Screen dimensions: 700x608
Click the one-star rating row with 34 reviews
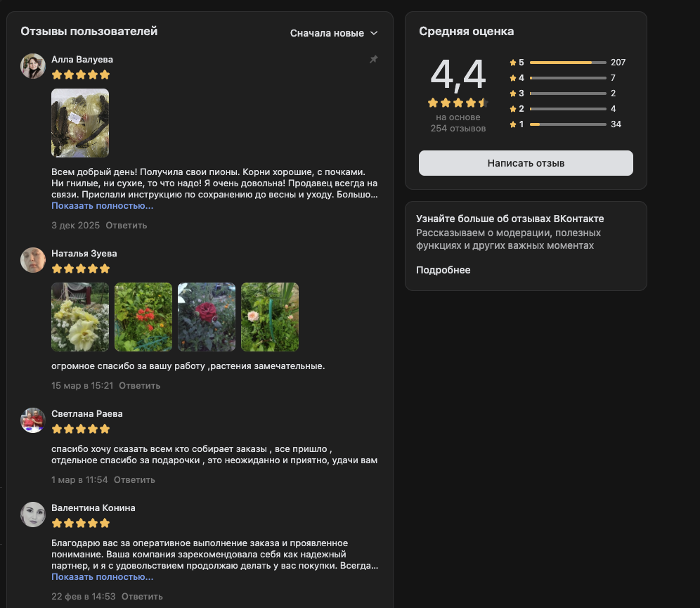pyautogui.click(x=566, y=124)
